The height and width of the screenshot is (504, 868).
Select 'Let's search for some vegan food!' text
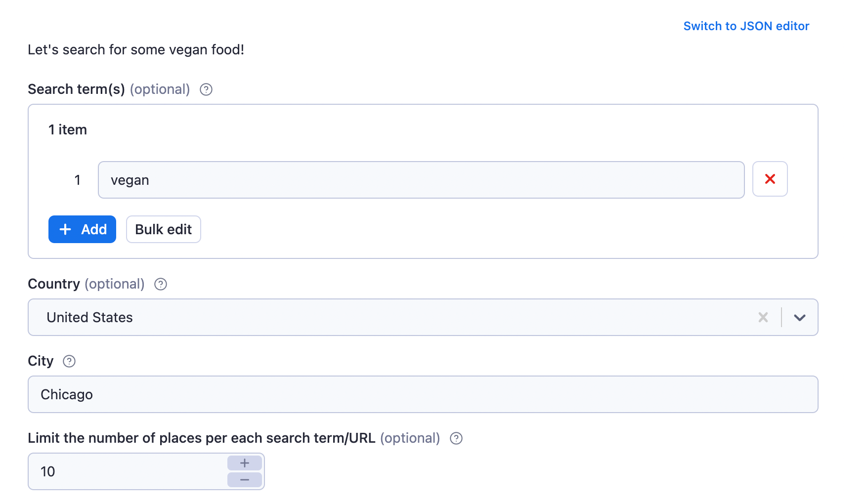[x=136, y=50]
